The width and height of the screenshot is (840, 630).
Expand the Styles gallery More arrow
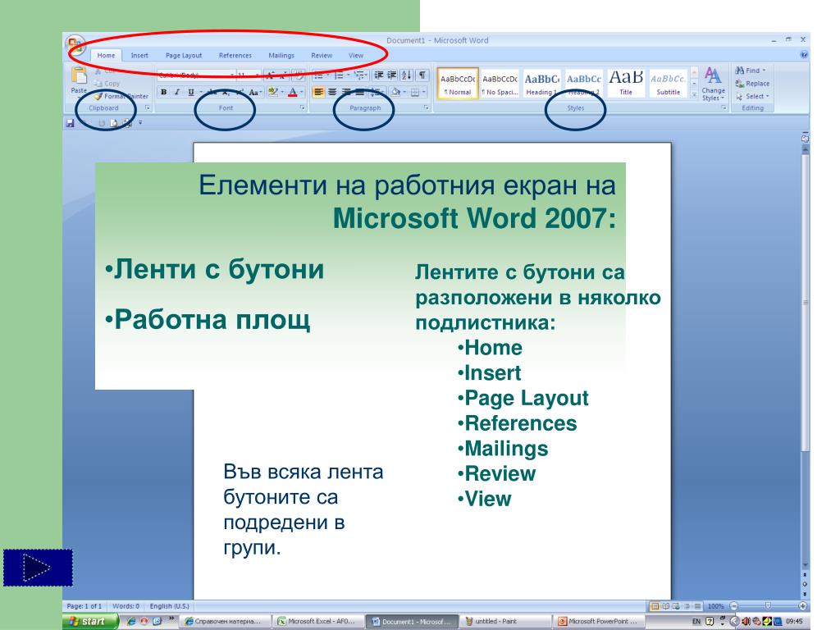pos(694,94)
